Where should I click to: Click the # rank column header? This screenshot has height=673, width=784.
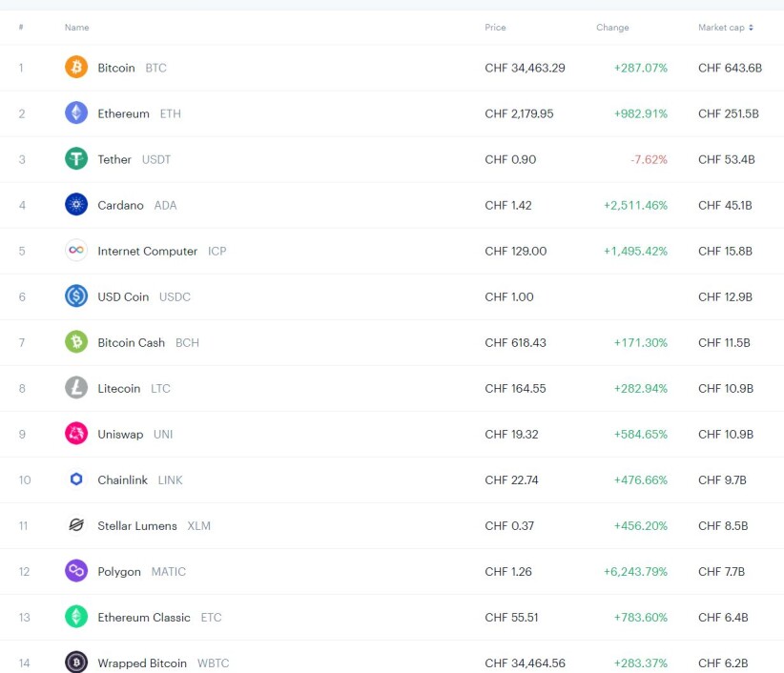21,28
